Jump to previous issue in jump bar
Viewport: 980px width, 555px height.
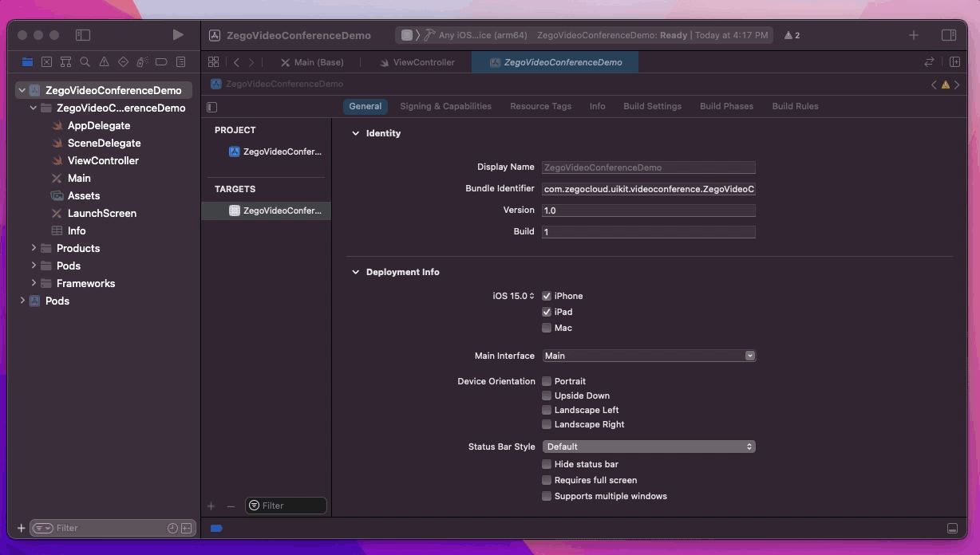[935, 85]
